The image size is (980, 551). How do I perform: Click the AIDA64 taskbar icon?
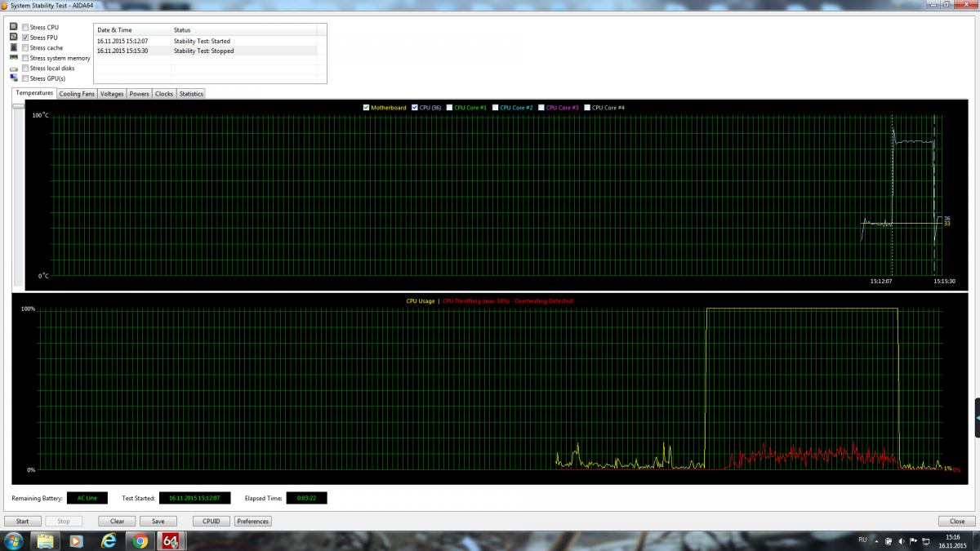point(171,540)
